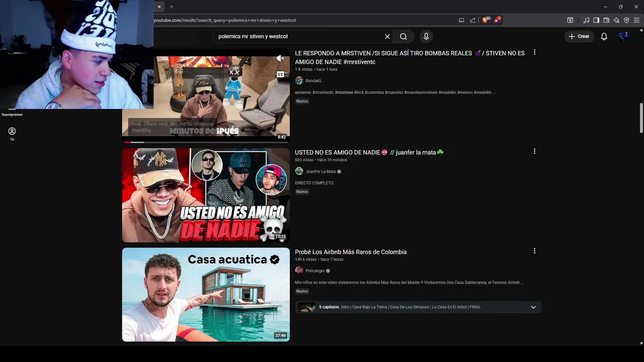Screen dimensions: 644x362
Task: Open the YouTube account avatar menu
Action: (x=624, y=36)
